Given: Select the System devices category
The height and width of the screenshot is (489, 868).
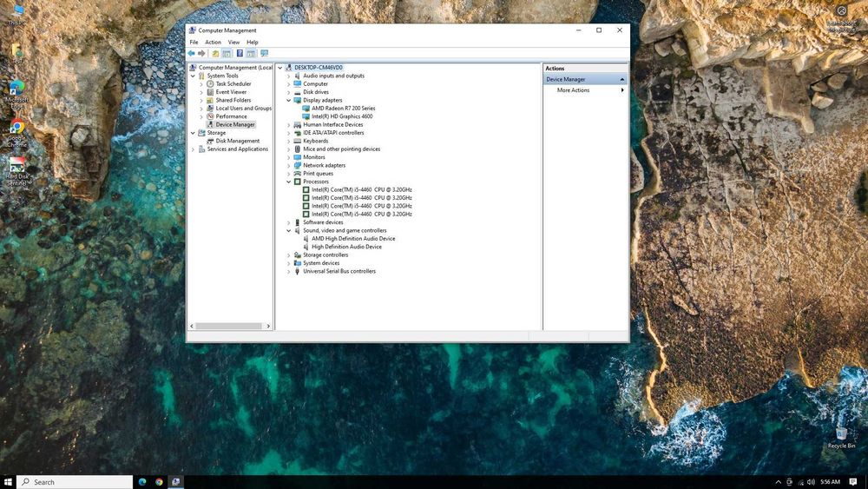Looking at the screenshot, I should [x=321, y=263].
